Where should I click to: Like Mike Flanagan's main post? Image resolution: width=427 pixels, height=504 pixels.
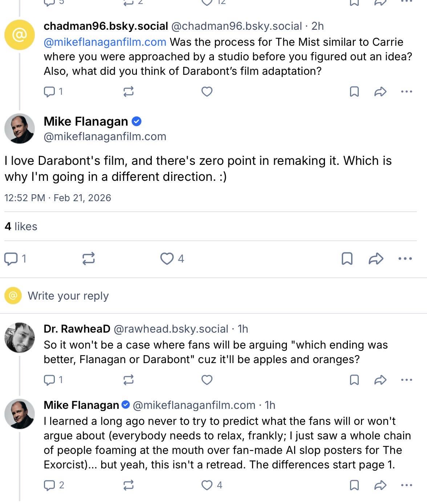tap(167, 259)
